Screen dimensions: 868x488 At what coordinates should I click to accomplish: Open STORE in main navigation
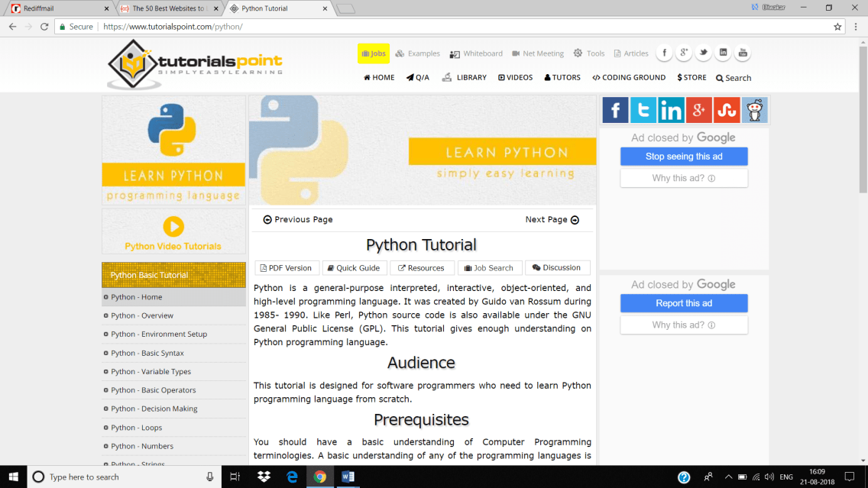click(692, 77)
